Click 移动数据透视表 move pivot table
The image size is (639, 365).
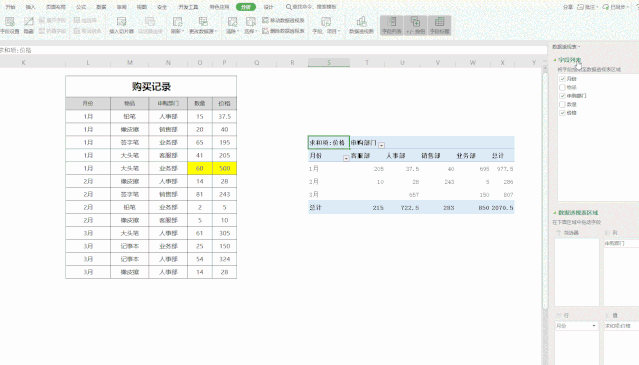coord(284,20)
